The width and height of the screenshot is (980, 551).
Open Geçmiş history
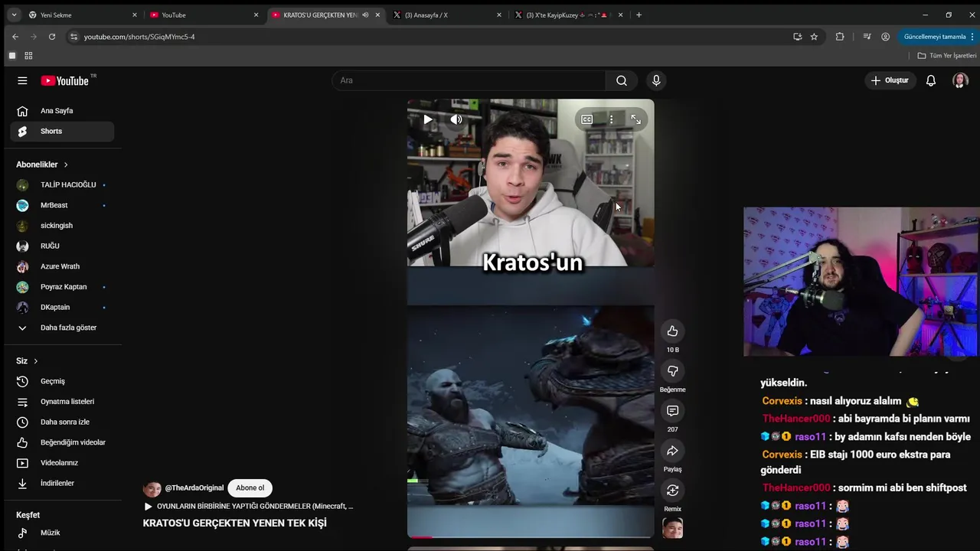click(x=62, y=381)
